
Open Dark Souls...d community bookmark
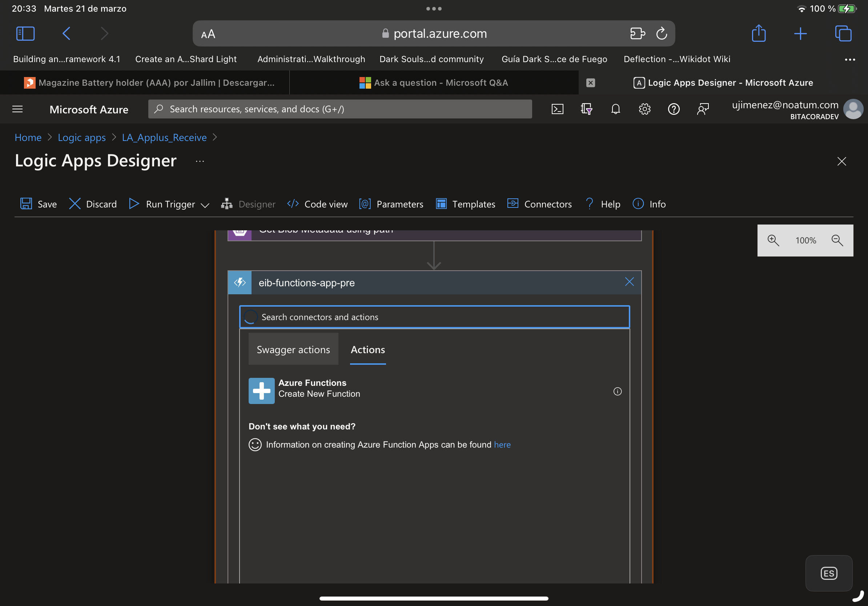(x=431, y=59)
